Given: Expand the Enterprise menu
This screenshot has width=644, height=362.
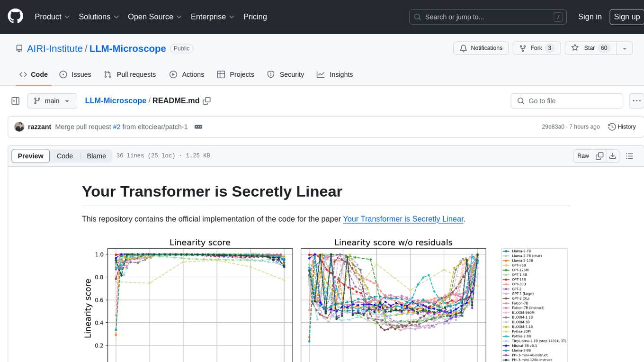Looking at the screenshot, I should pos(212,17).
